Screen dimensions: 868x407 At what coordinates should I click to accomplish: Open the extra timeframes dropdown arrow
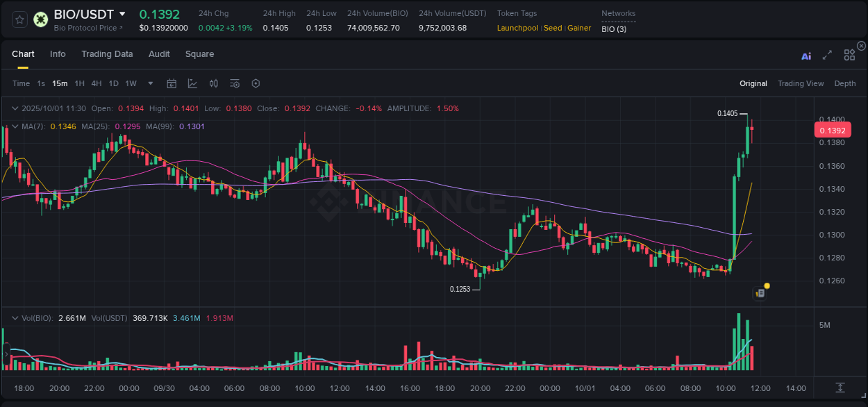point(150,83)
